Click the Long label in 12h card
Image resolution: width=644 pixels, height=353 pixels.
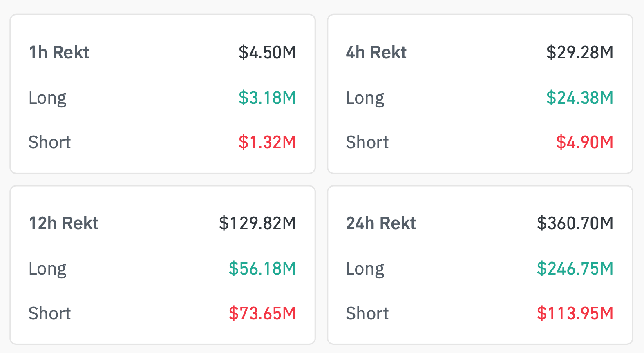click(x=47, y=269)
